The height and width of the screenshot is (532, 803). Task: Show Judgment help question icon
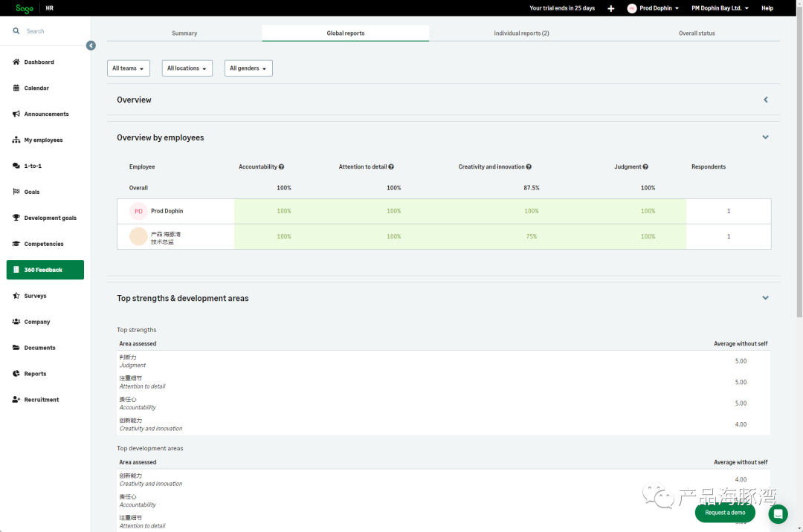pos(645,166)
